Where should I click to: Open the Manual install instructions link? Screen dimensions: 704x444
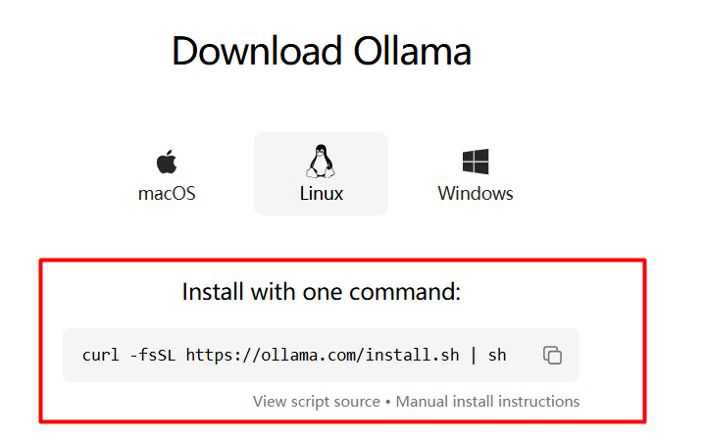(488, 401)
